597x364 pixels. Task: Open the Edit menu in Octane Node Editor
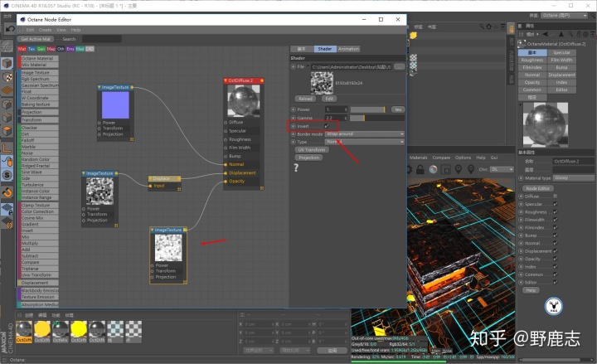pyautogui.click(x=30, y=30)
